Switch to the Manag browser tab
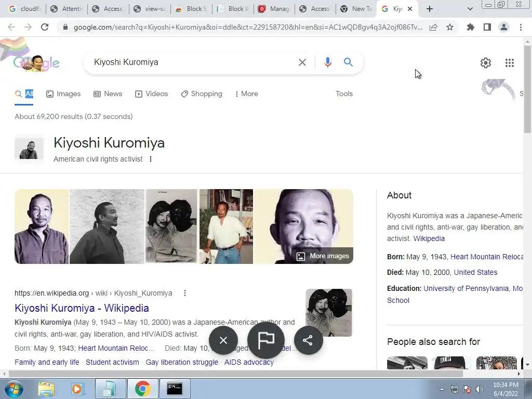532x399 pixels. click(274, 9)
